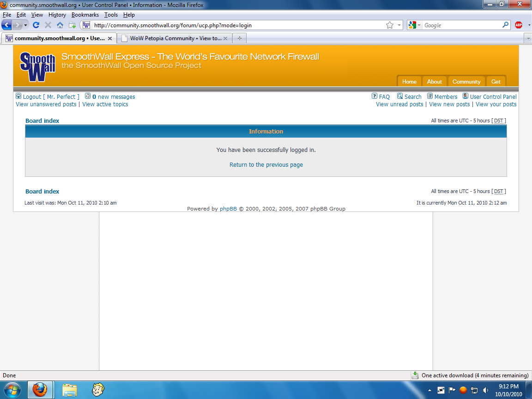Click into the Google search box

tap(462, 25)
